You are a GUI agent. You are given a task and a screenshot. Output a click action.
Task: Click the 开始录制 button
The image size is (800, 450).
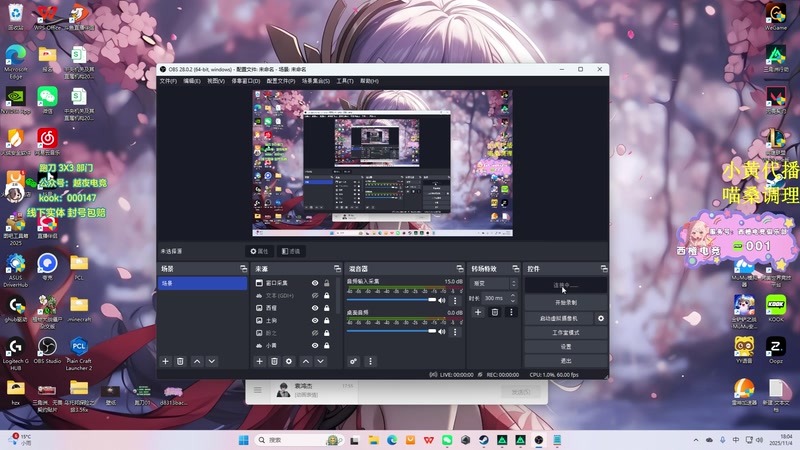[x=566, y=303]
